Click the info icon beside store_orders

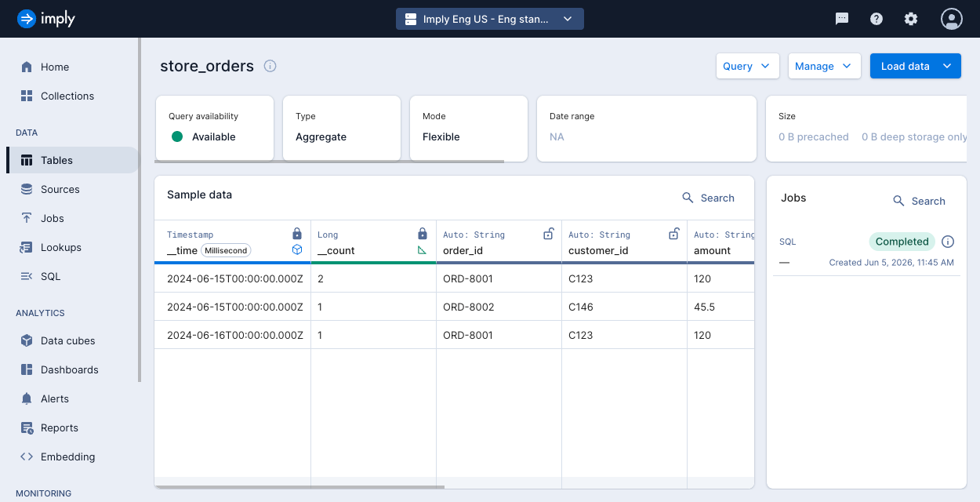[x=270, y=66]
